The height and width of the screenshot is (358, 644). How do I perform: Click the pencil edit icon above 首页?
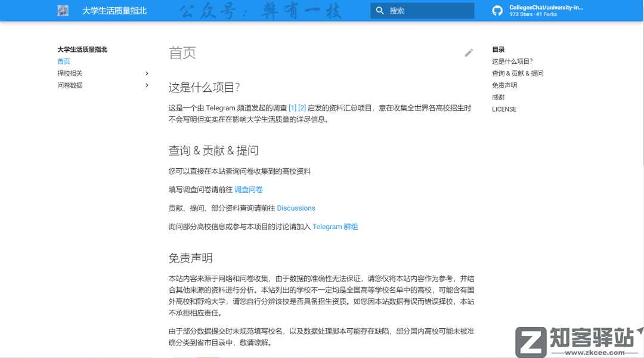[x=469, y=53]
